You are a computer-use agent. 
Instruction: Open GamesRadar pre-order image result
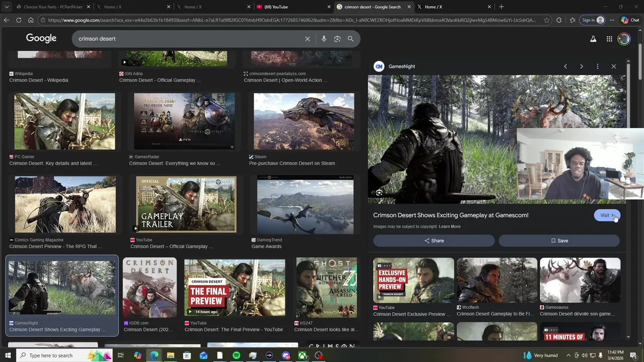coord(184,121)
